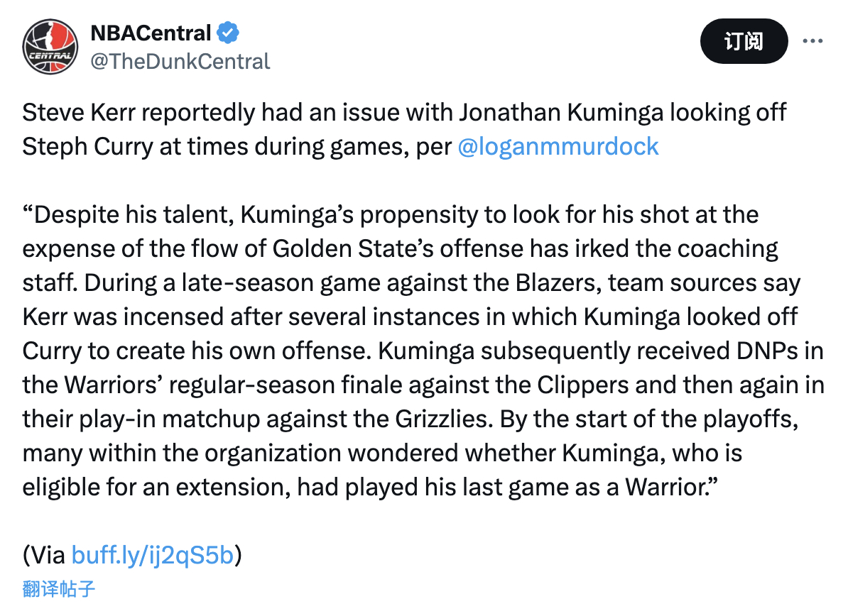Click the line 'Kerr was incensed after several instances'

click(410, 317)
